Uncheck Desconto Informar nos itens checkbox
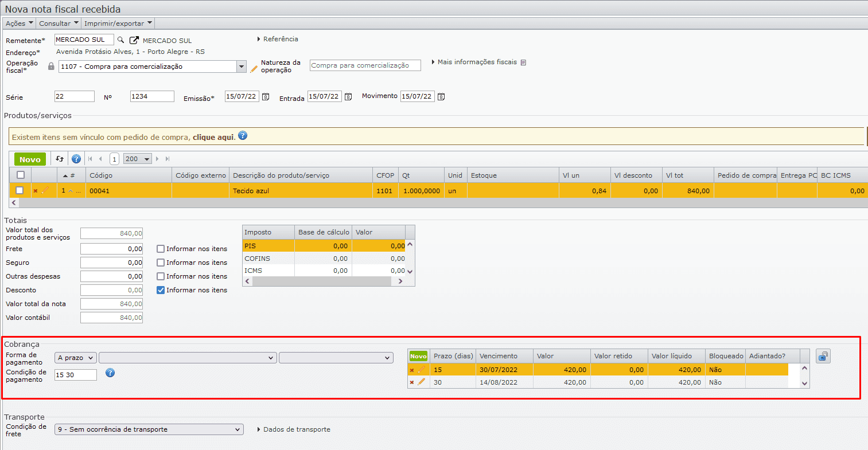Viewport: 868px width, 450px height. (x=161, y=290)
